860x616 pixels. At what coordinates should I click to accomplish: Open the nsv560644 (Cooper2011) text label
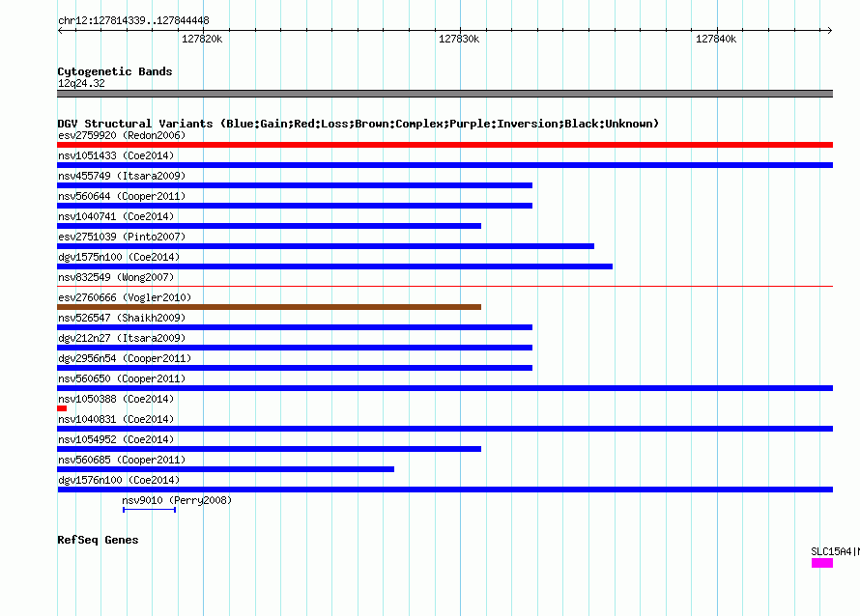click(122, 196)
